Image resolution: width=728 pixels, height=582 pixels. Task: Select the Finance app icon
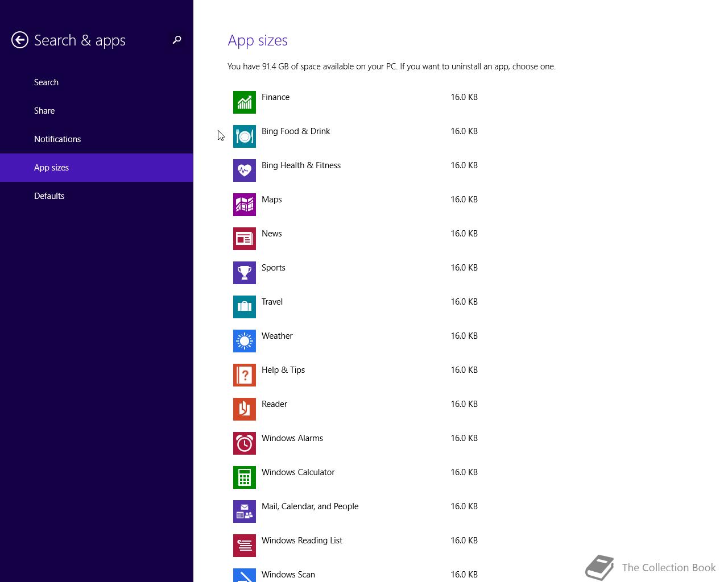(x=245, y=102)
